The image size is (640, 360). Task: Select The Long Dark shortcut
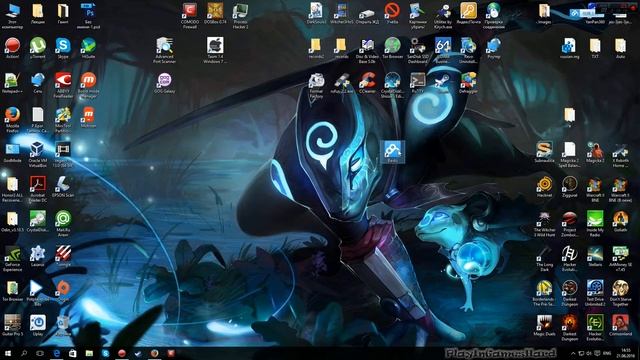(544, 258)
